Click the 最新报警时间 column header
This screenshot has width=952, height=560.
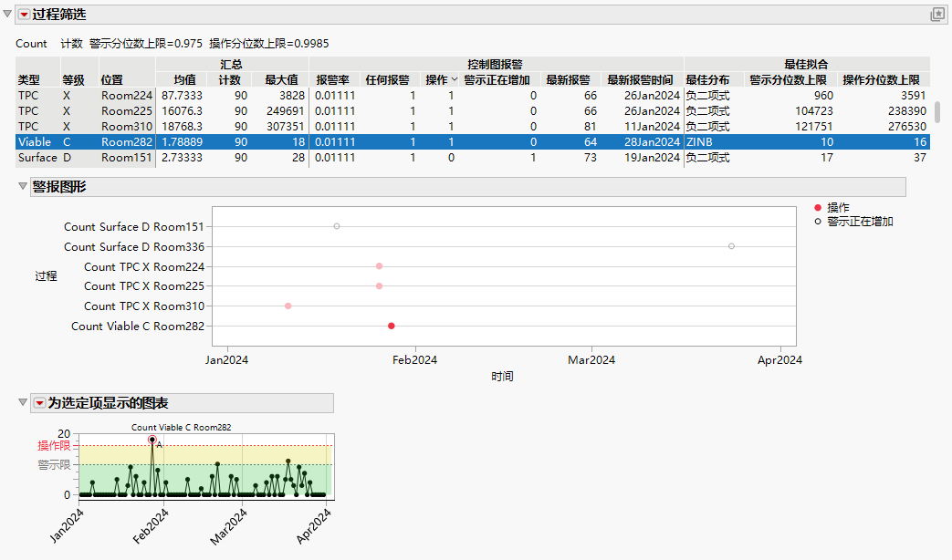point(640,80)
